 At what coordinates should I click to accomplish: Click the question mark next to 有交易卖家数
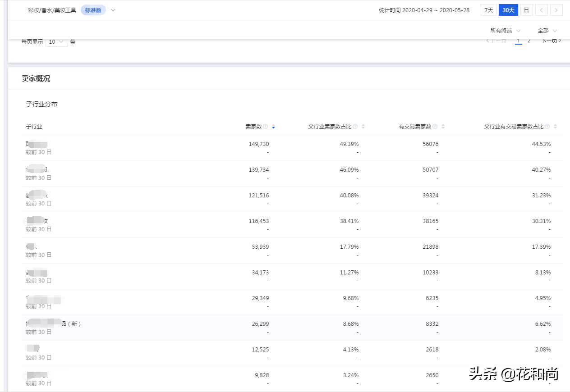[x=435, y=127]
